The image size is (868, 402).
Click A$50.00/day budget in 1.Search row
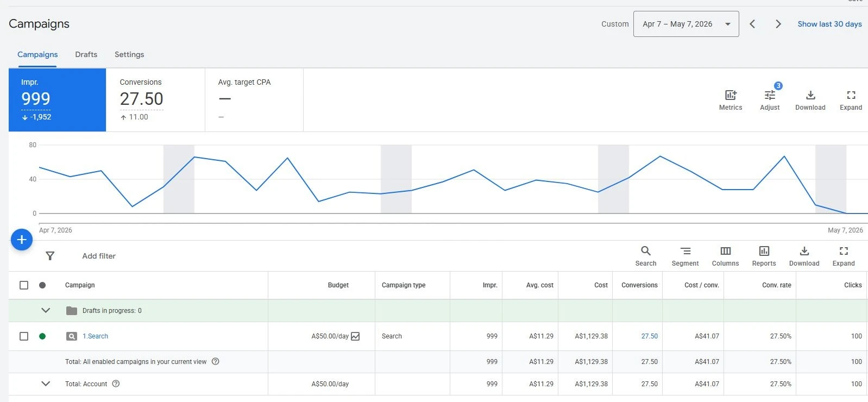coord(330,336)
